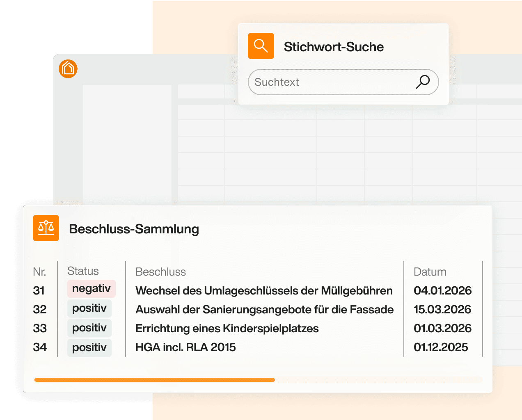The height and width of the screenshot is (420, 522).
Task: Click the positiv badge in row 33
Action: point(89,328)
